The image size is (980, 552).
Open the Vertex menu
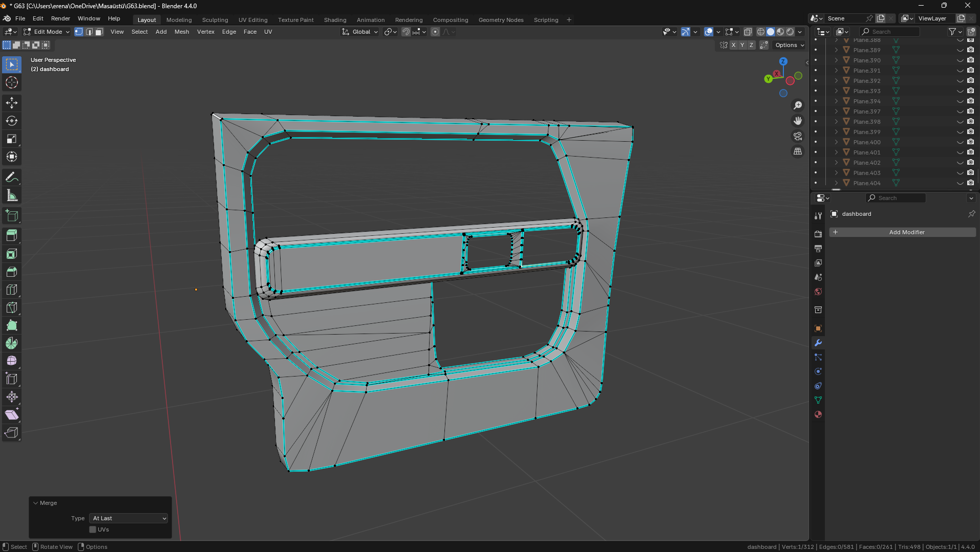[205, 32]
